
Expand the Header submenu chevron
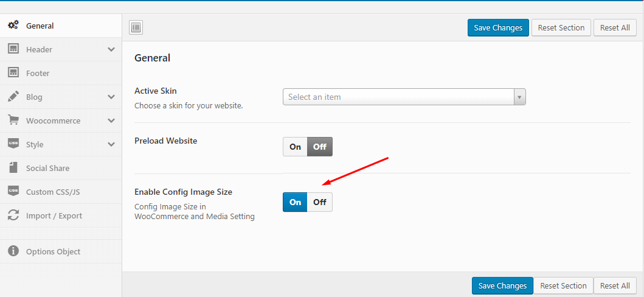pos(111,49)
